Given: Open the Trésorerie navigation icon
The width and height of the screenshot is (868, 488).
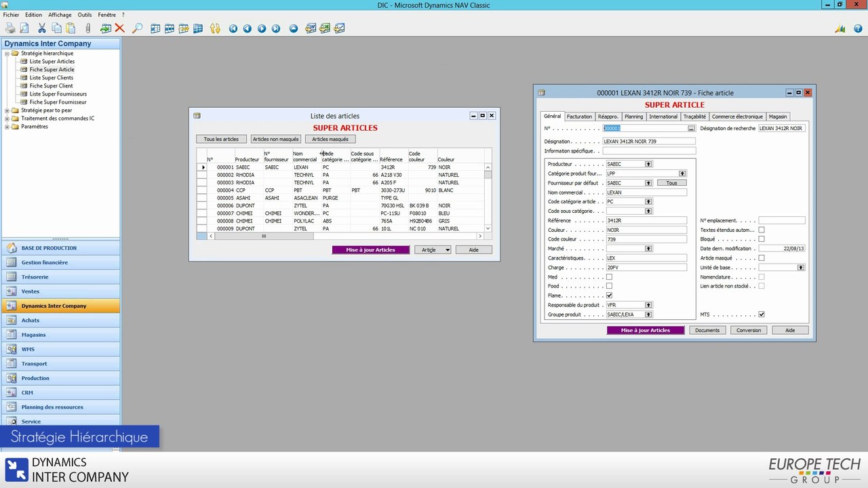Looking at the screenshot, I should (x=11, y=277).
